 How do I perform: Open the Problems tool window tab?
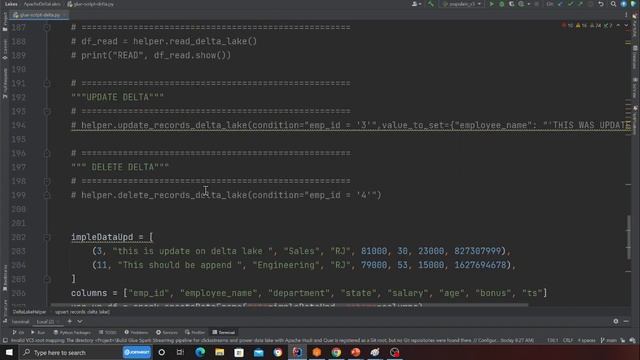(136, 333)
